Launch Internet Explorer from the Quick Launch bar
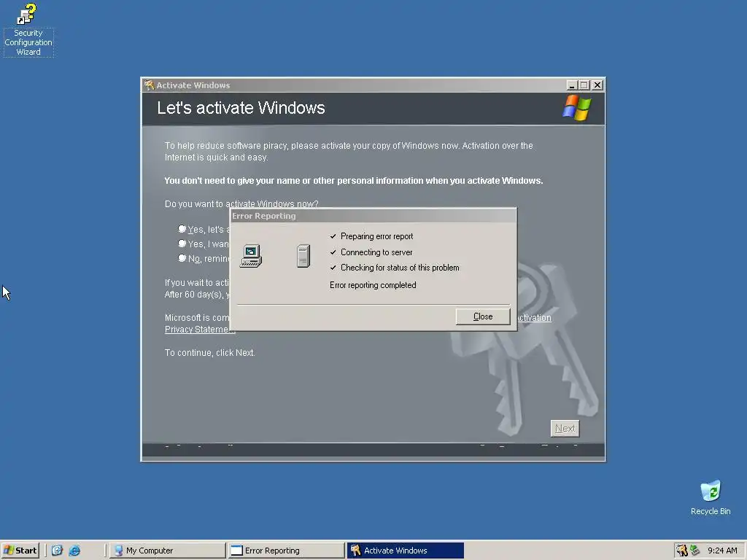The image size is (747, 560). 74,550
